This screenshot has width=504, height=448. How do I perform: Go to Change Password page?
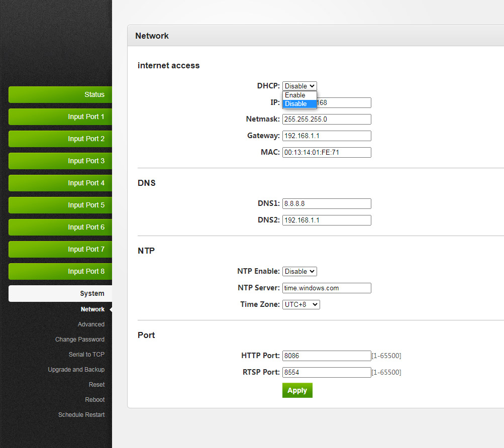(x=80, y=340)
